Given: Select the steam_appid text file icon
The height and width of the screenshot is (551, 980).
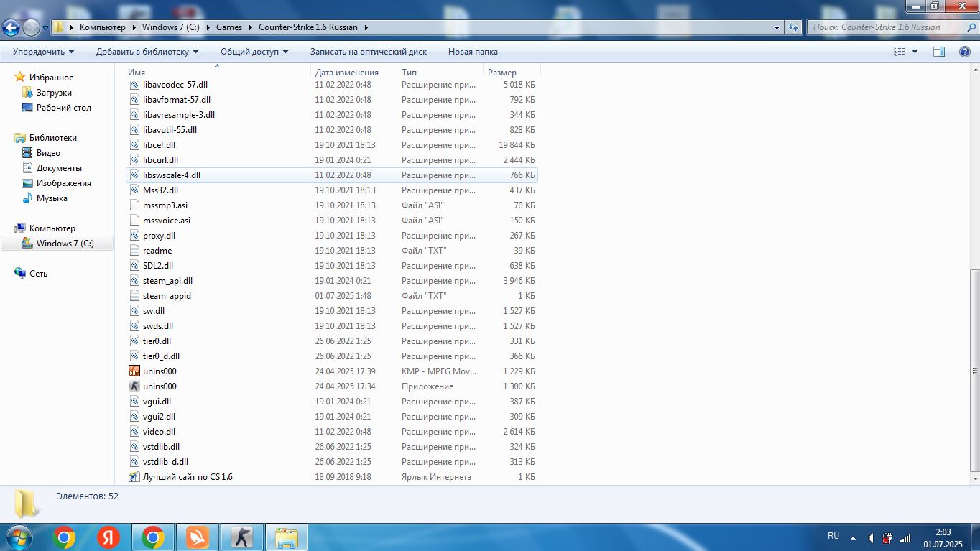Looking at the screenshot, I should [134, 296].
